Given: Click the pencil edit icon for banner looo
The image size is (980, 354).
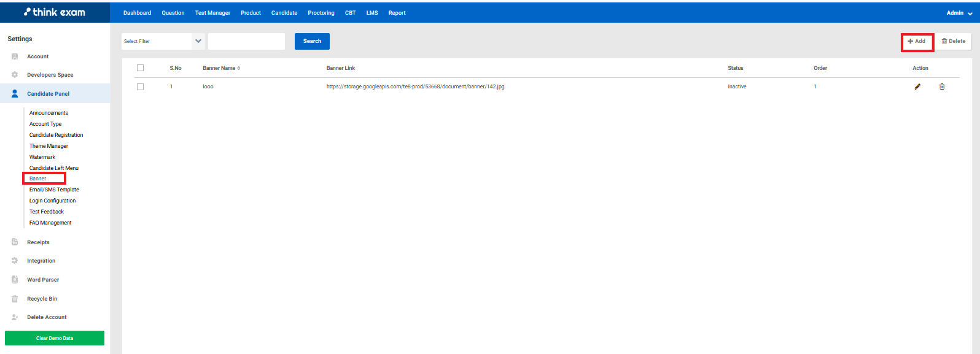Looking at the screenshot, I should click(x=917, y=87).
